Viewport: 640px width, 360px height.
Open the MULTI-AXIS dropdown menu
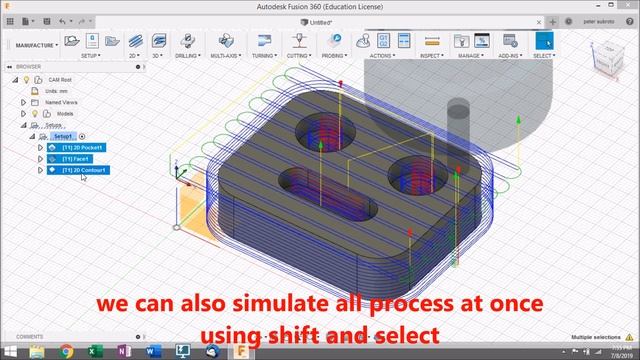(x=226, y=56)
